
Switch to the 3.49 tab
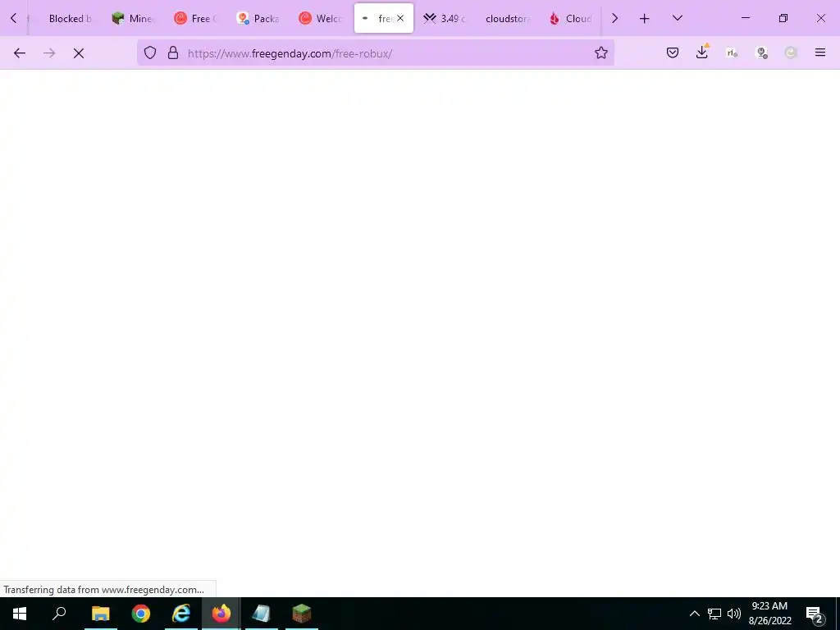click(445, 18)
